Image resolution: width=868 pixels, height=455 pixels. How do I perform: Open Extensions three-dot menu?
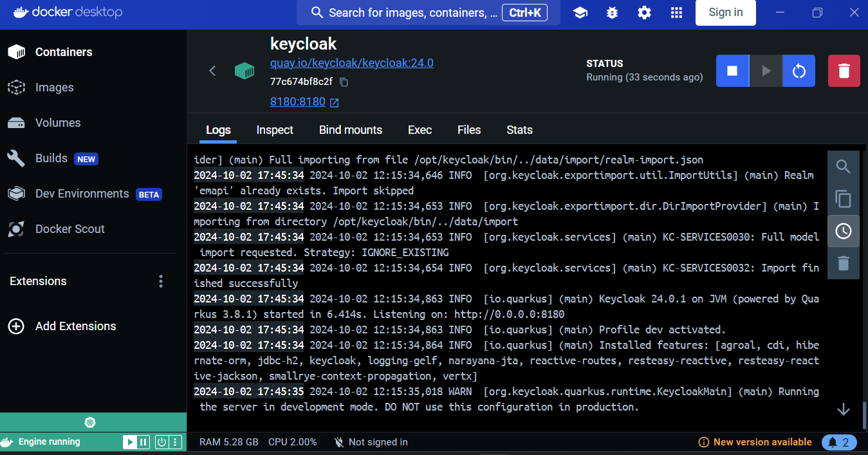click(x=161, y=281)
